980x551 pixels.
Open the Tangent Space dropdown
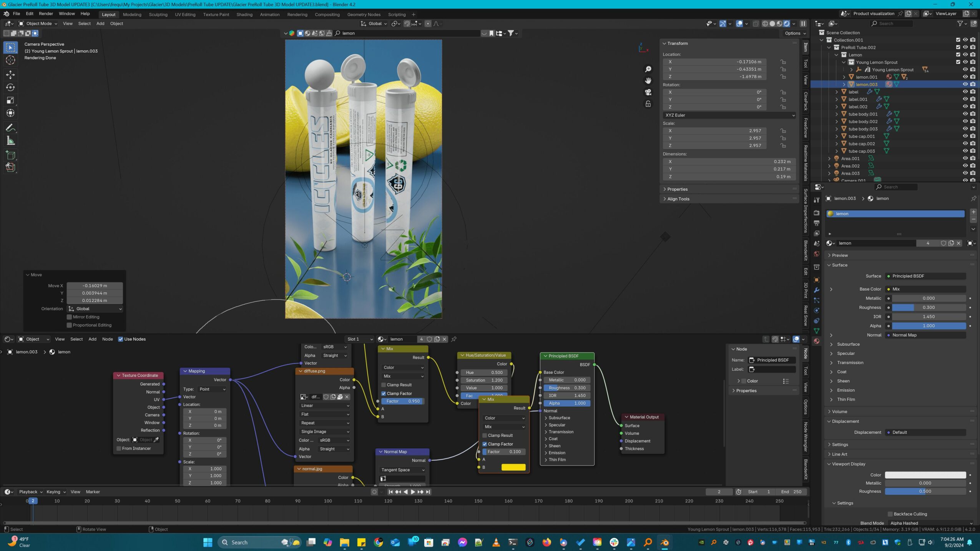402,470
